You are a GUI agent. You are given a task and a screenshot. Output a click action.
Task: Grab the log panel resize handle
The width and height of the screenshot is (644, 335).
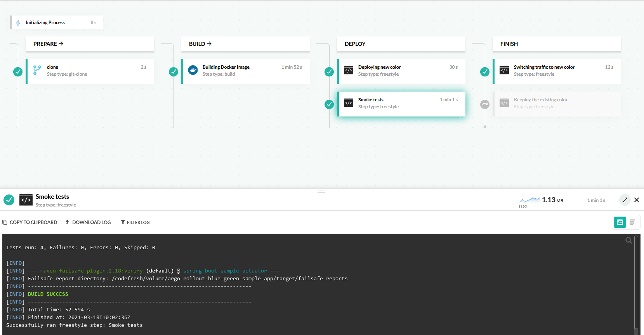(321, 192)
